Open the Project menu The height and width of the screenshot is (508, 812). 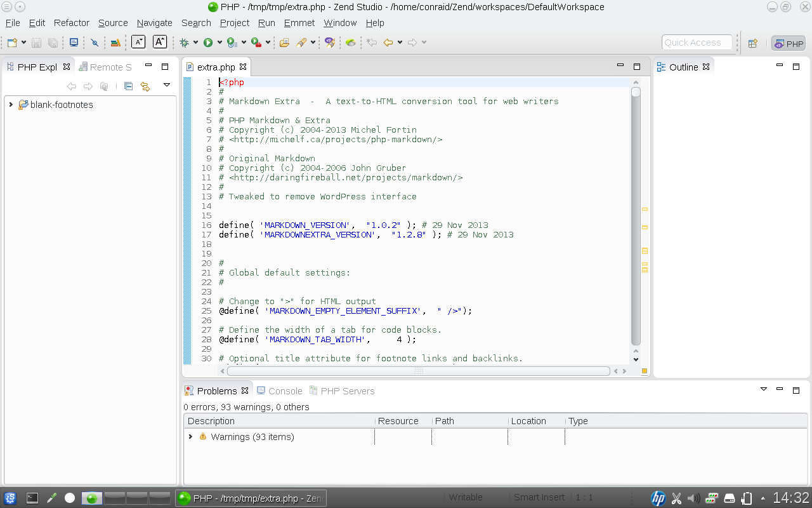click(235, 23)
